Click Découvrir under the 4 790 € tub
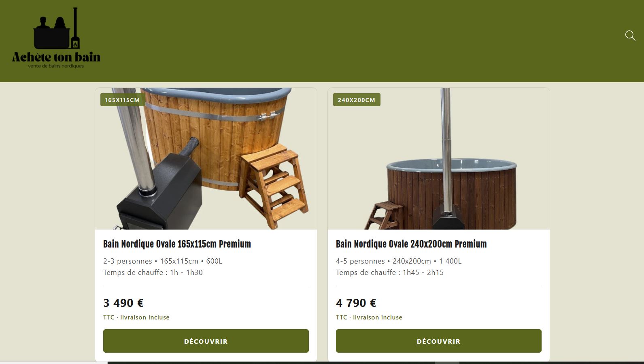 439,341
